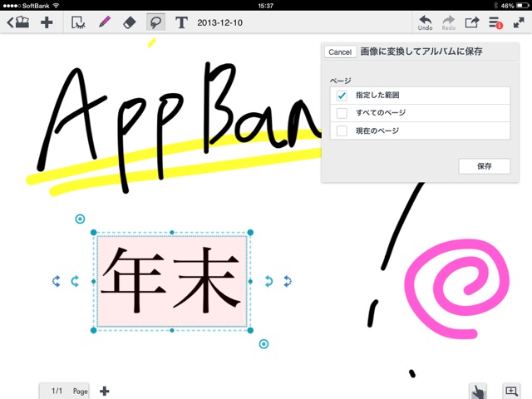The image size is (532, 399).
Task: Tap the battery indicator in status bar
Action: coord(522,6)
